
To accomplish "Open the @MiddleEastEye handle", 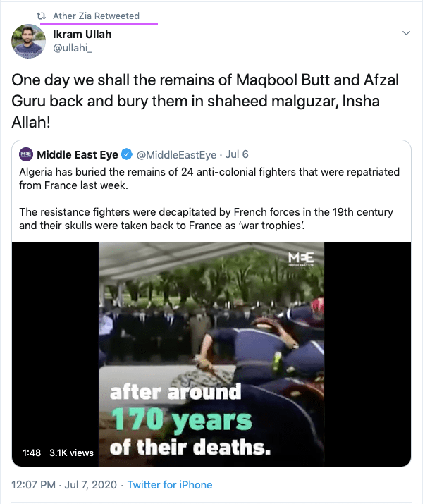I will (176, 154).
